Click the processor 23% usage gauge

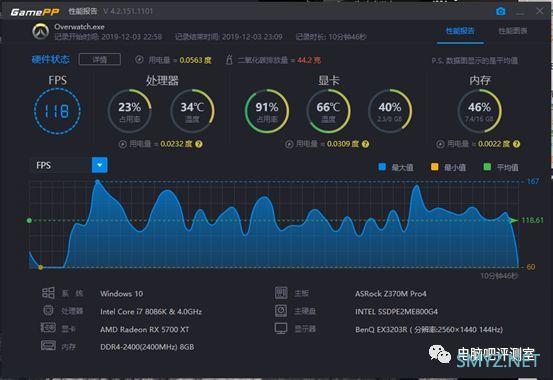click(129, 111)
